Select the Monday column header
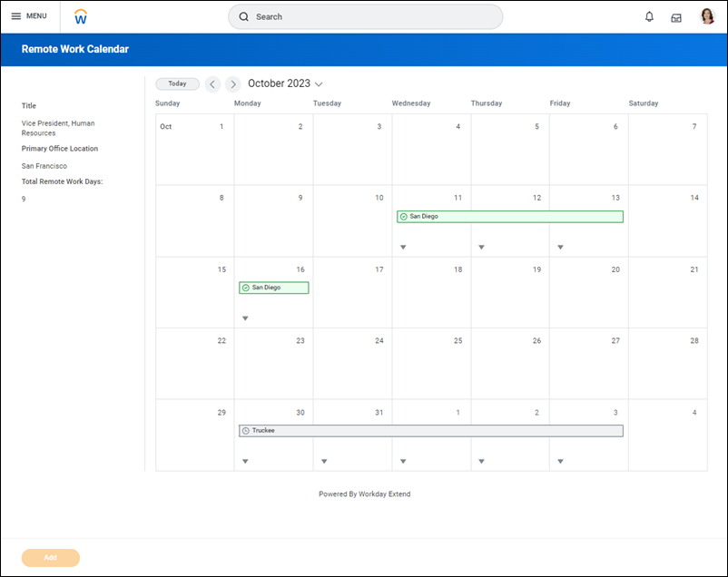Screen dimensions: 728x577 248,103
